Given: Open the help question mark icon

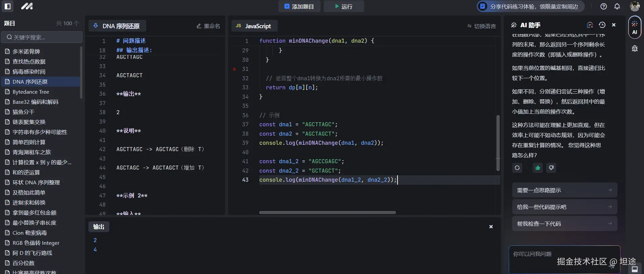Looking at the screenshot, I should tap(604, 6).
